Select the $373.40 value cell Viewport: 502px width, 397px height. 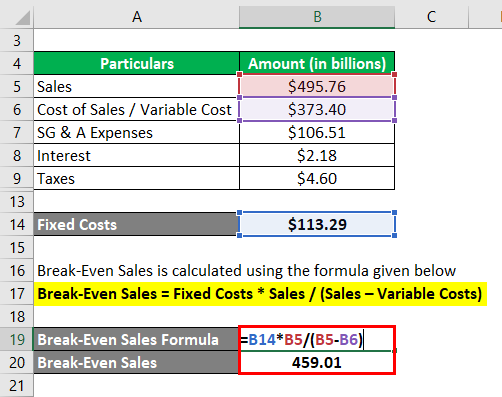coord(317,109)
